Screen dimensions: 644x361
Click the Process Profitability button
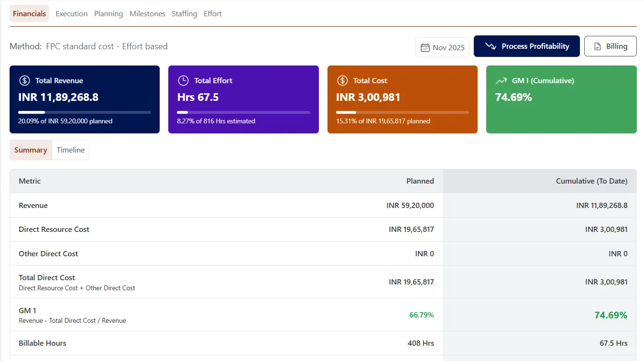tap(527, 46)
